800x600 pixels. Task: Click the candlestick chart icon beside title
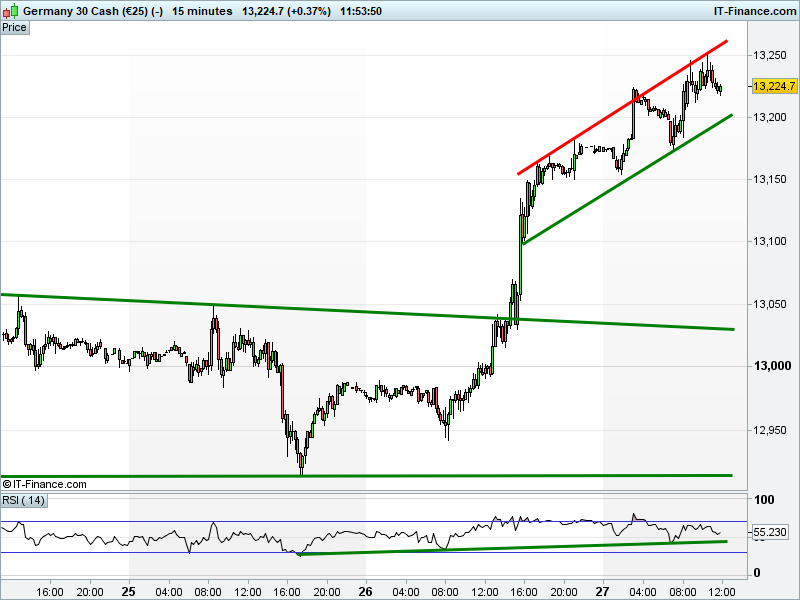click(x=10, y=11)
